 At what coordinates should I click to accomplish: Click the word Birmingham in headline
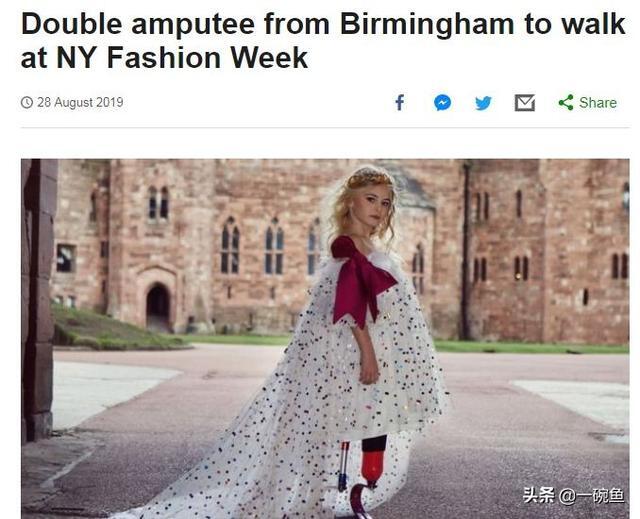[427, 24]
